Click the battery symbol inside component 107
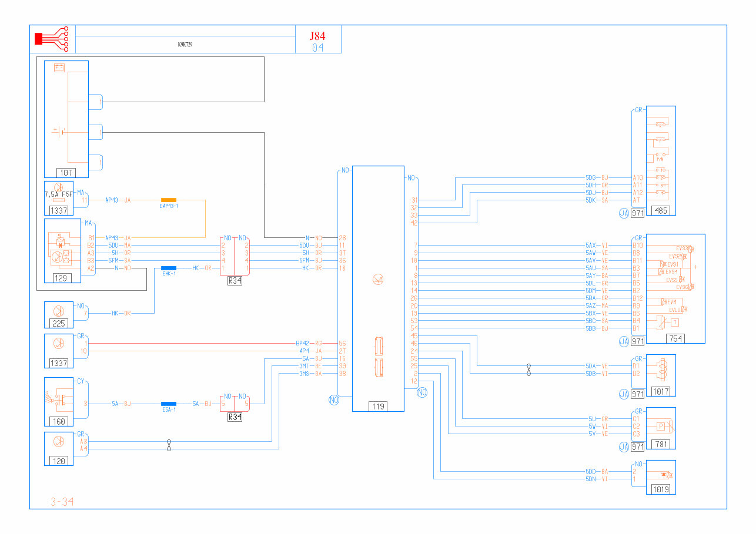 pos(59,68)
